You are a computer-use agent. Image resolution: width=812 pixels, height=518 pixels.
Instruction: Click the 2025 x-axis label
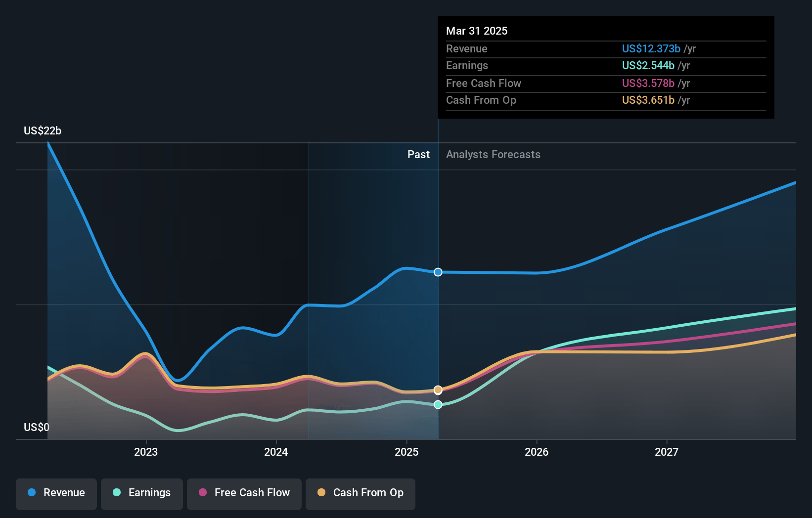coord(406,452)
